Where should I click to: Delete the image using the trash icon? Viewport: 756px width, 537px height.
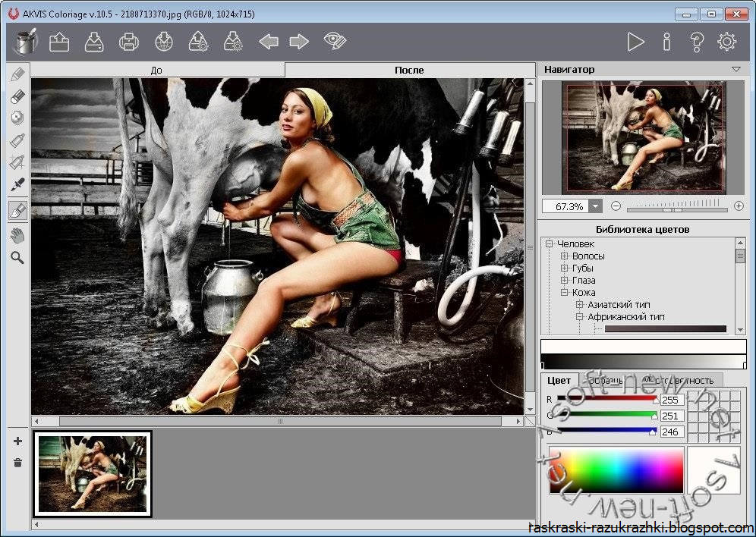click(18, 463)
